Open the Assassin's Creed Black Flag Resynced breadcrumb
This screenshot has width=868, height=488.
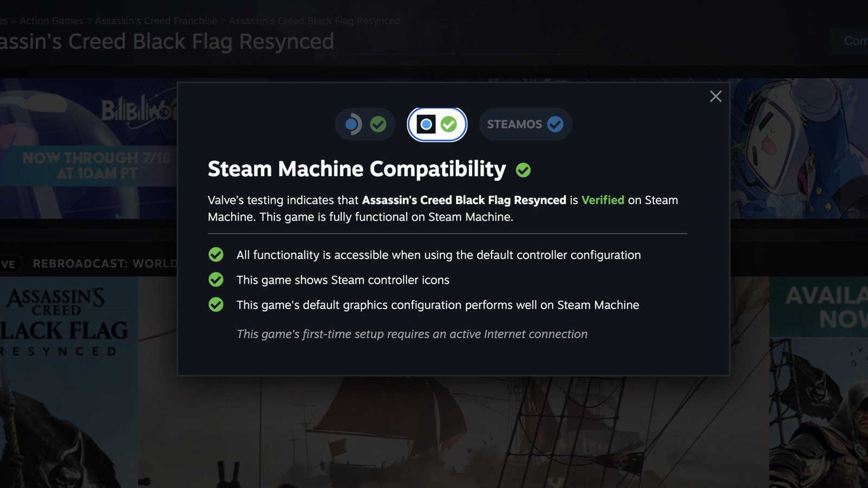[x=315, y=21]
